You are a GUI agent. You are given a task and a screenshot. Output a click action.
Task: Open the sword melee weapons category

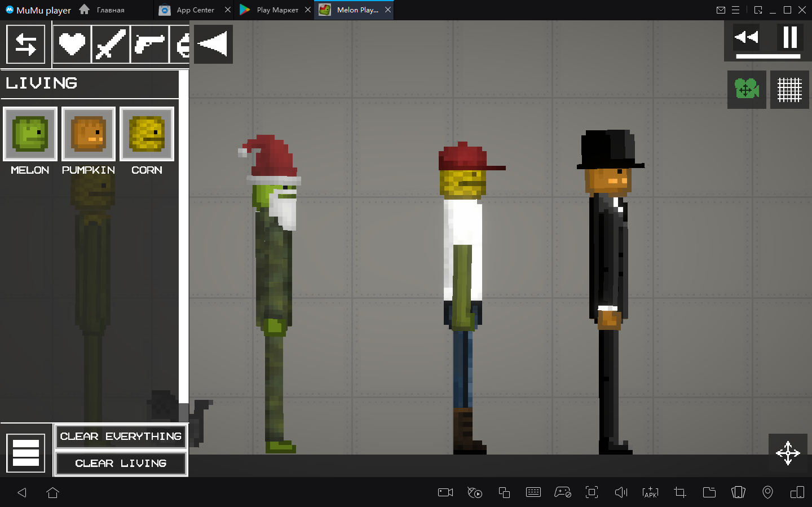coord(111,44)
